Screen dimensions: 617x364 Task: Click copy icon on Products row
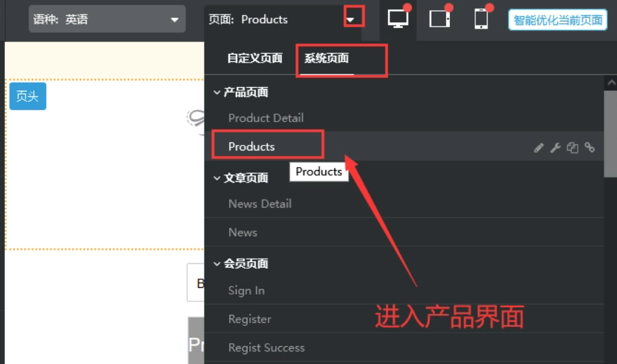pos(572,147)
